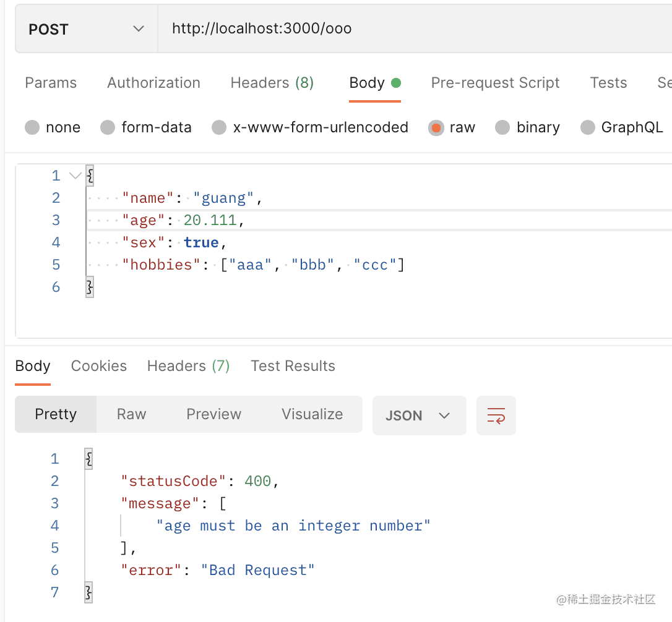Select the none body type radio button
Viewport: 672px width, 622px height.
point(32,128)
